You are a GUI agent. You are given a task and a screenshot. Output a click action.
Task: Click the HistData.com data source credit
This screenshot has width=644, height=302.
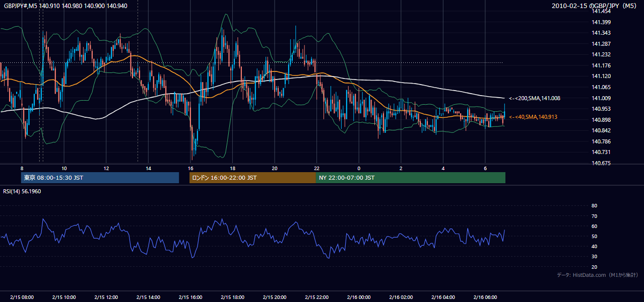click(598, 275)
